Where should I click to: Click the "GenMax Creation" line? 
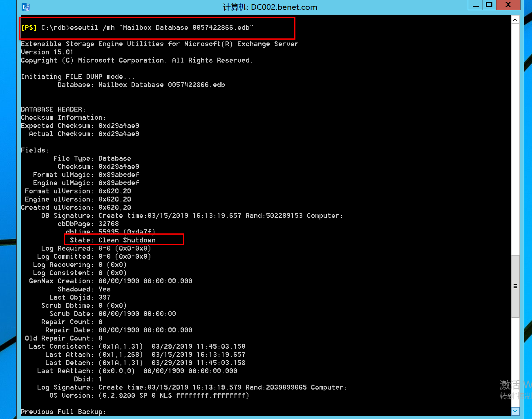[x=111, y=281]
